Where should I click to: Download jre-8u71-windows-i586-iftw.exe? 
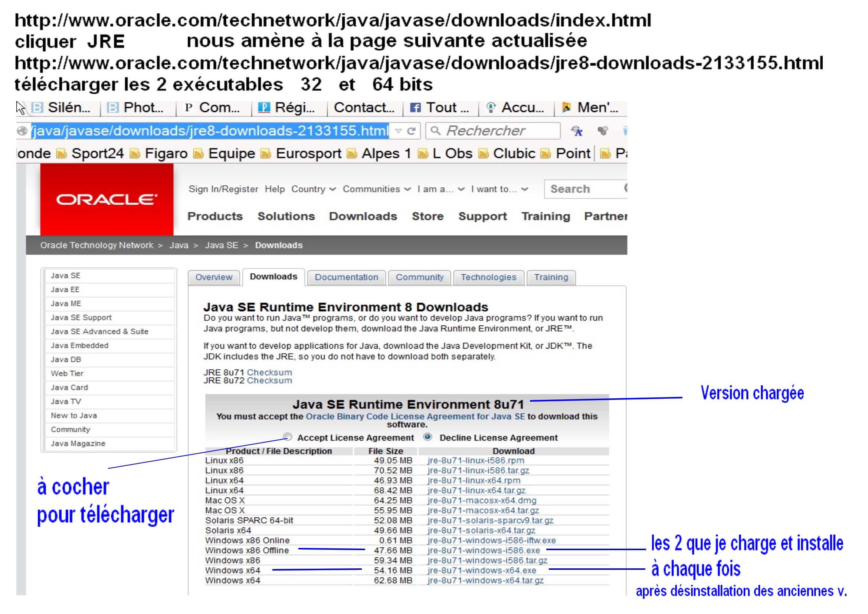492,540
